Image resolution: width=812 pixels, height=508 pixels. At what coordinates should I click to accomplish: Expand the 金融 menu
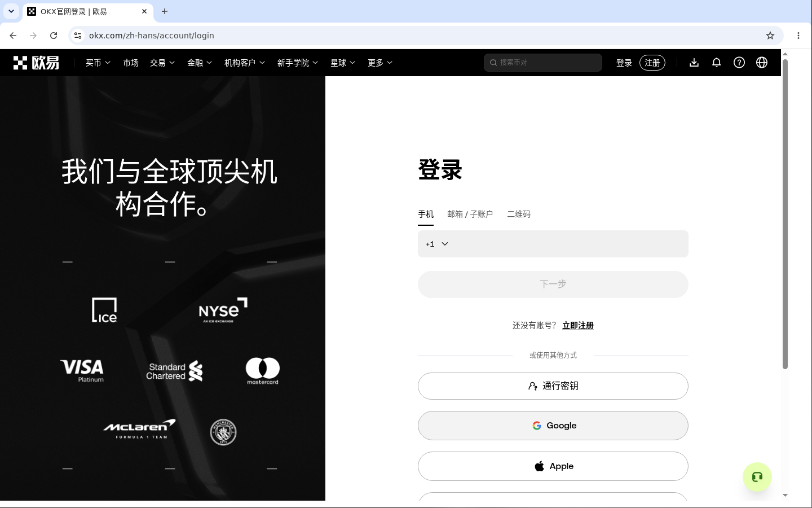click(200, 63)
